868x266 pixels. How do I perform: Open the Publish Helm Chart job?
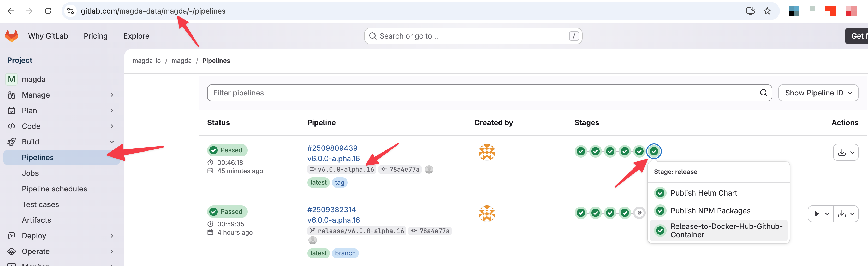pos(704,193)
